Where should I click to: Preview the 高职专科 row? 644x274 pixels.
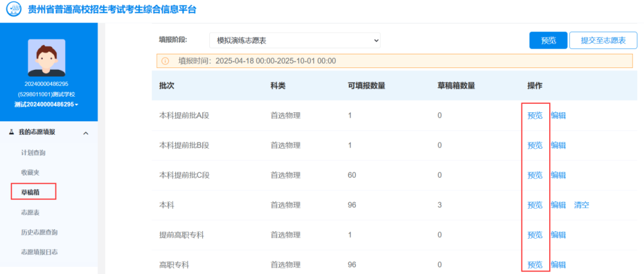coord(535,264)
